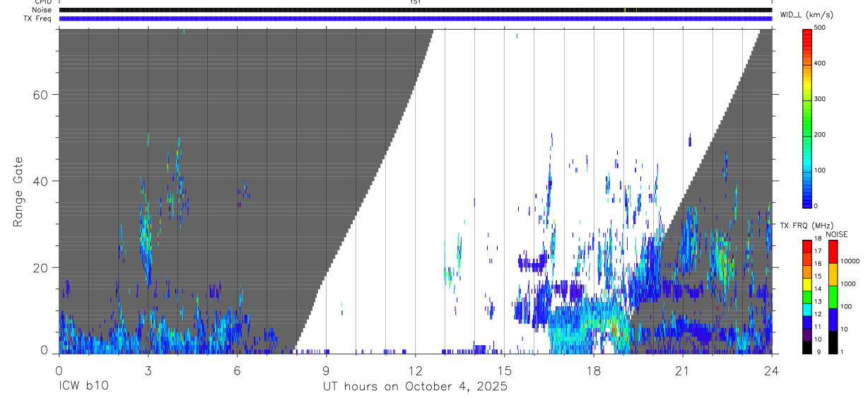Click the black Noise strip above the plot

[416, 10]
